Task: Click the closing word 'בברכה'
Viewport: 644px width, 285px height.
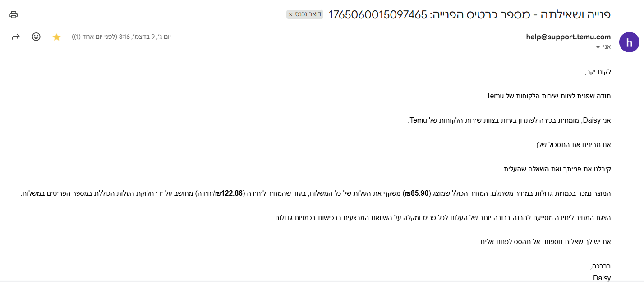Action: 601,266
